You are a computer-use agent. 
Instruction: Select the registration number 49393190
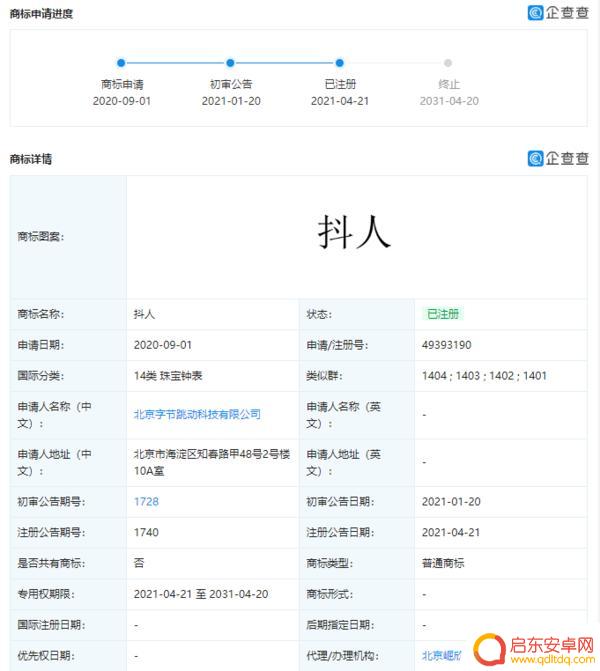[x=446, y=345]
